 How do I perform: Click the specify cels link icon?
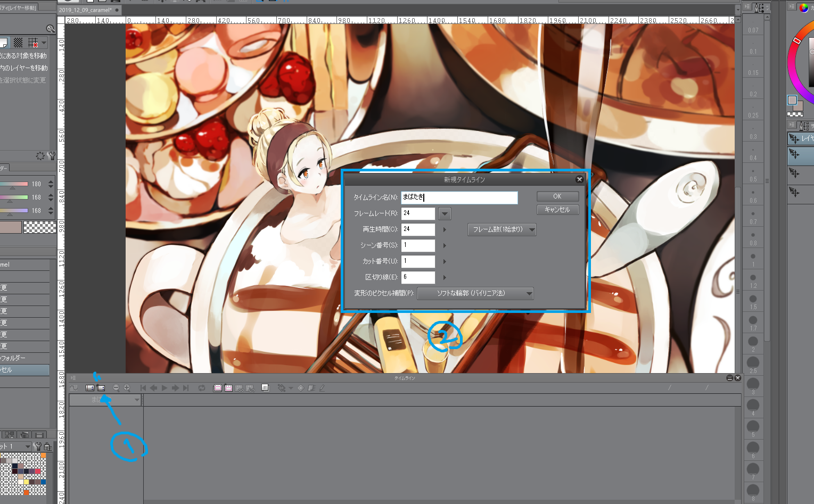[x=239, y=388]
